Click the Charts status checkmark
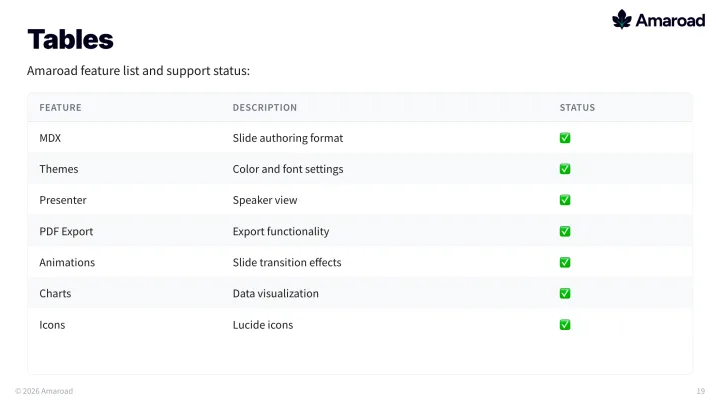The width and height of the screenshot is (720, 405). 565,293
